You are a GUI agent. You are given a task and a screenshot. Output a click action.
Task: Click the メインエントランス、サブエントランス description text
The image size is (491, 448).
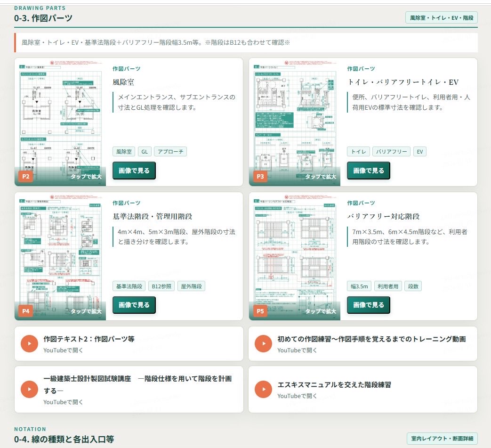click(x=176, y=102)
